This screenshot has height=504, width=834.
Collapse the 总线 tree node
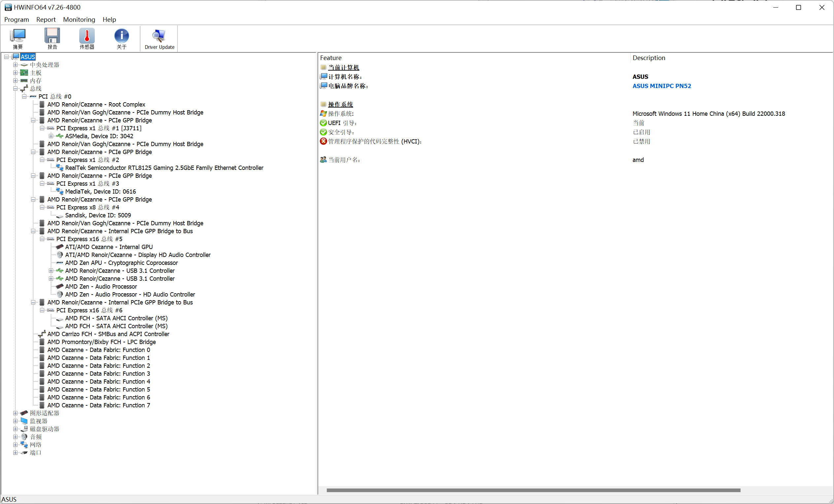click(x=15, y=89)
